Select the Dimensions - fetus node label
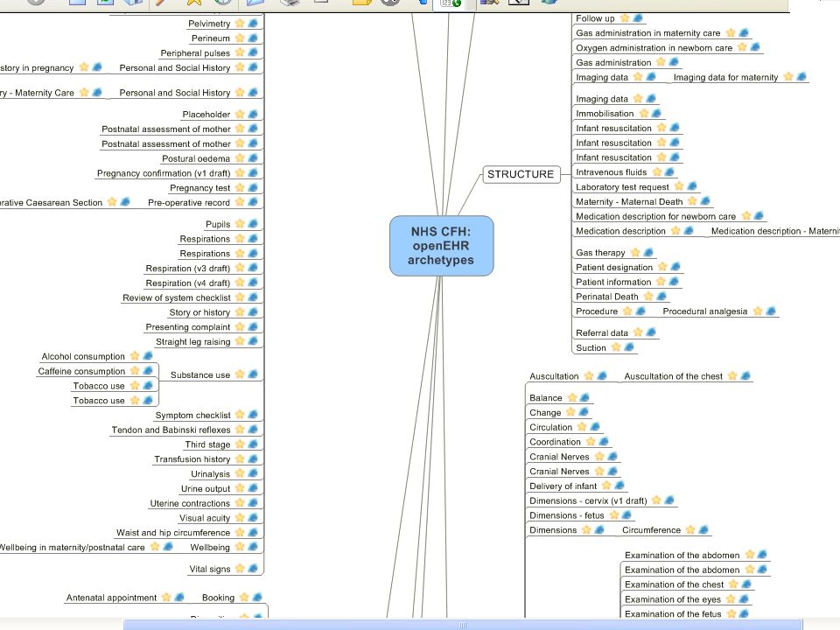Screen dimensions: 840x630 567,515
